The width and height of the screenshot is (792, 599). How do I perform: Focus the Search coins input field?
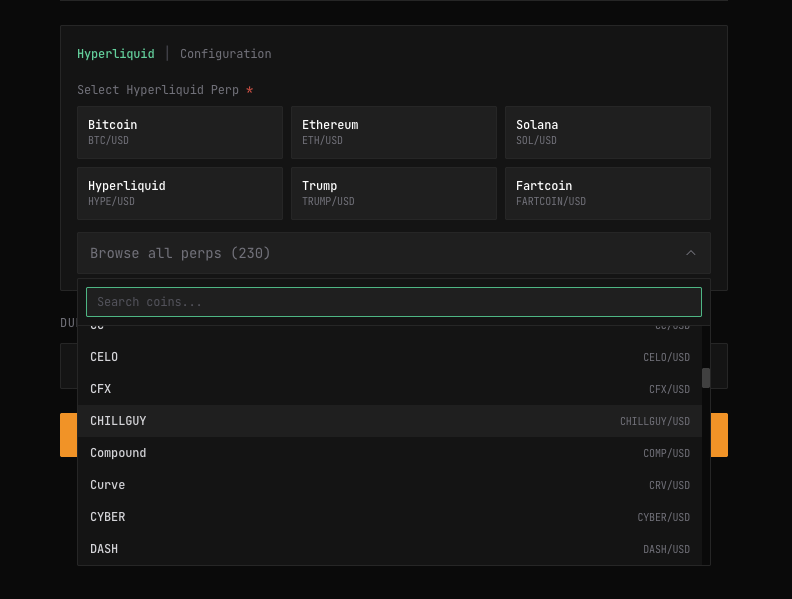pos(394,302)
